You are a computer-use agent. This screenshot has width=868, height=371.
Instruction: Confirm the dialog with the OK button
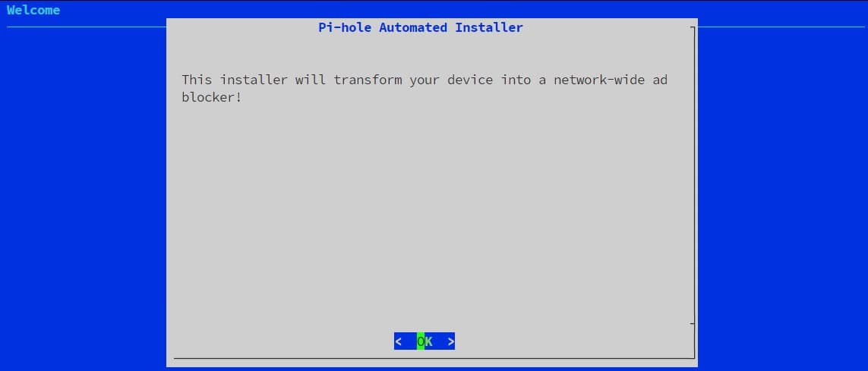425,341
